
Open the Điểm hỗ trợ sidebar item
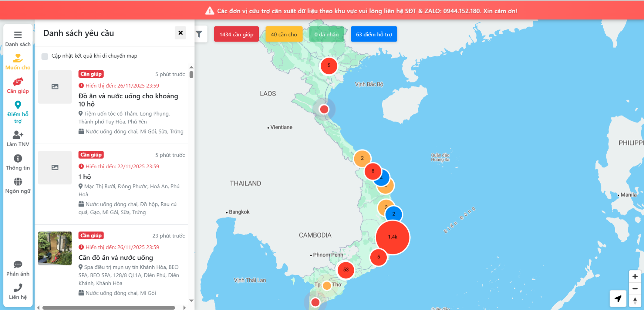coord(18,112)
